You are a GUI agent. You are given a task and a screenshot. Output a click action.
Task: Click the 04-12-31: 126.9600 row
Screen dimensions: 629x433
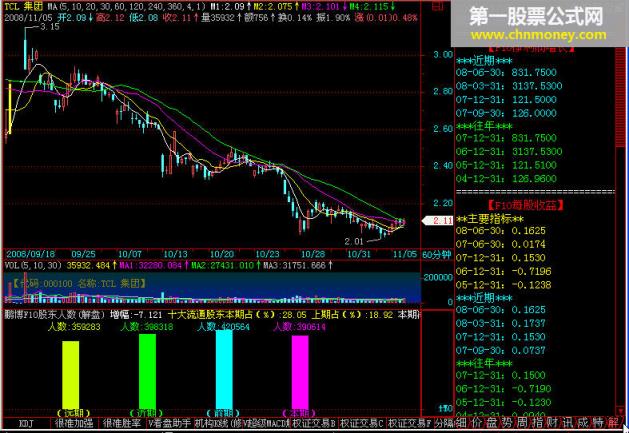[x=506, y=179]
